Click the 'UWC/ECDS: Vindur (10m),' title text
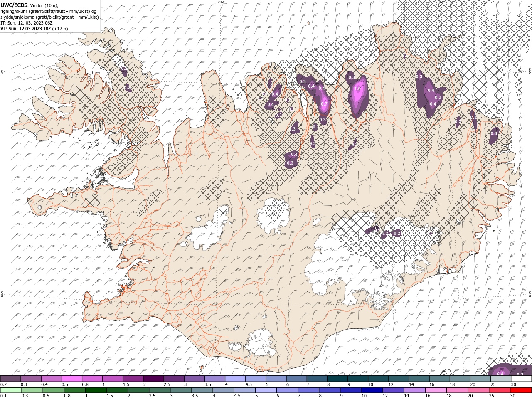The image size is (532, 399). point(30,5)
